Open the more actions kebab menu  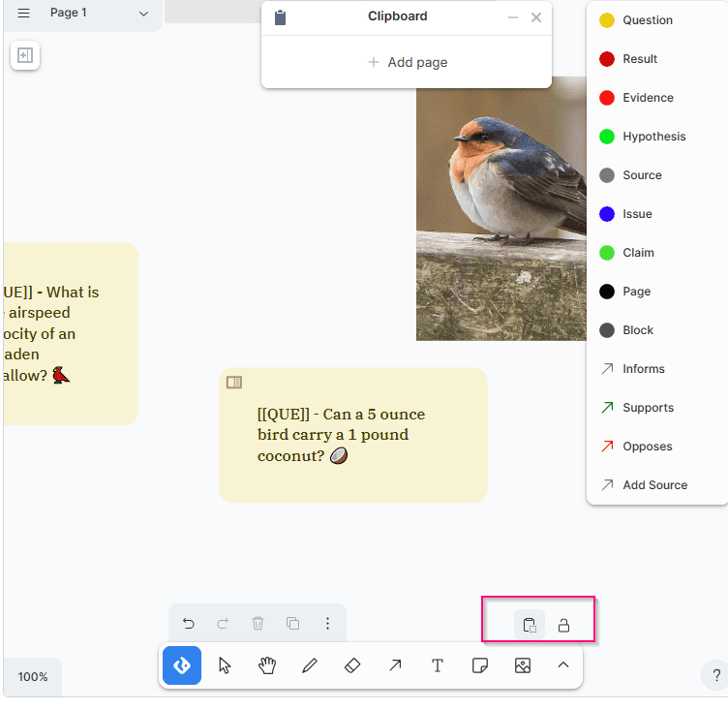[x=328, y=623]
